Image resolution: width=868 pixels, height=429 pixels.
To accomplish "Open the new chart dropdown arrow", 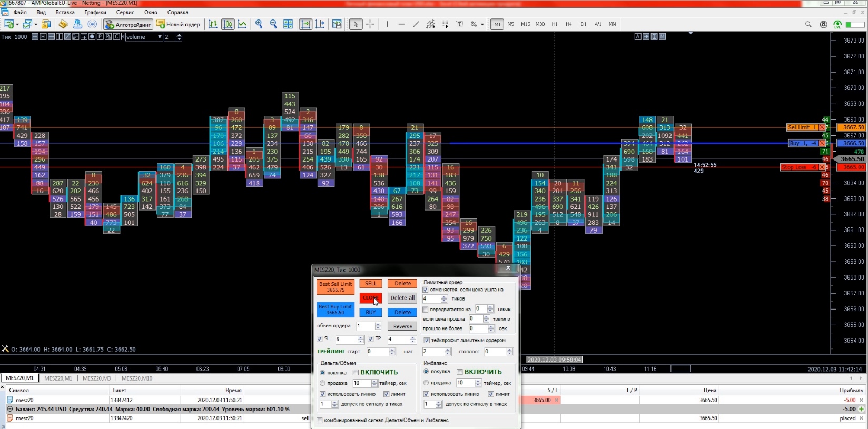I will 17,24.
